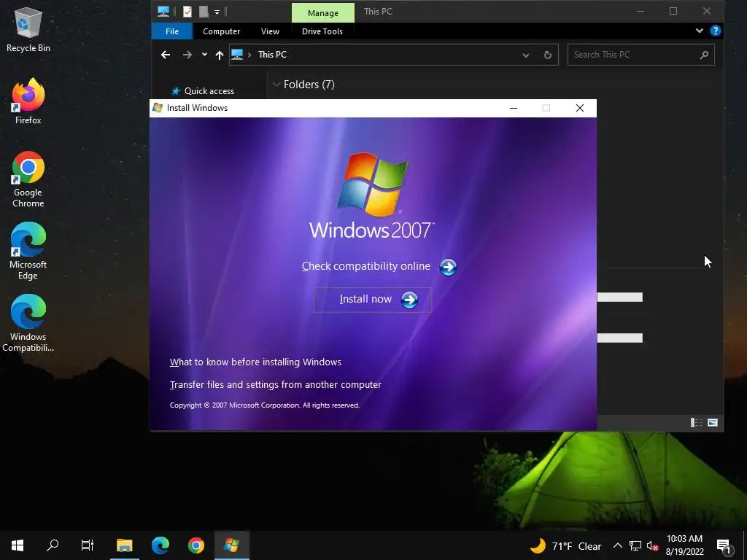Click the Check compatibility online arrow icon
Screen dimensions: 747x560
pyautogui.click(x=448, y=267)
